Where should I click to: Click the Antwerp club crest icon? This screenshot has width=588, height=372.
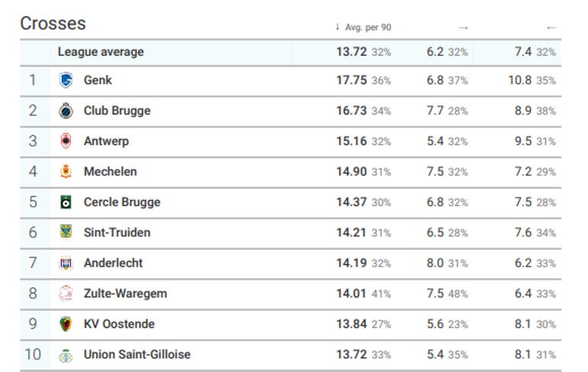pos(66,141)
